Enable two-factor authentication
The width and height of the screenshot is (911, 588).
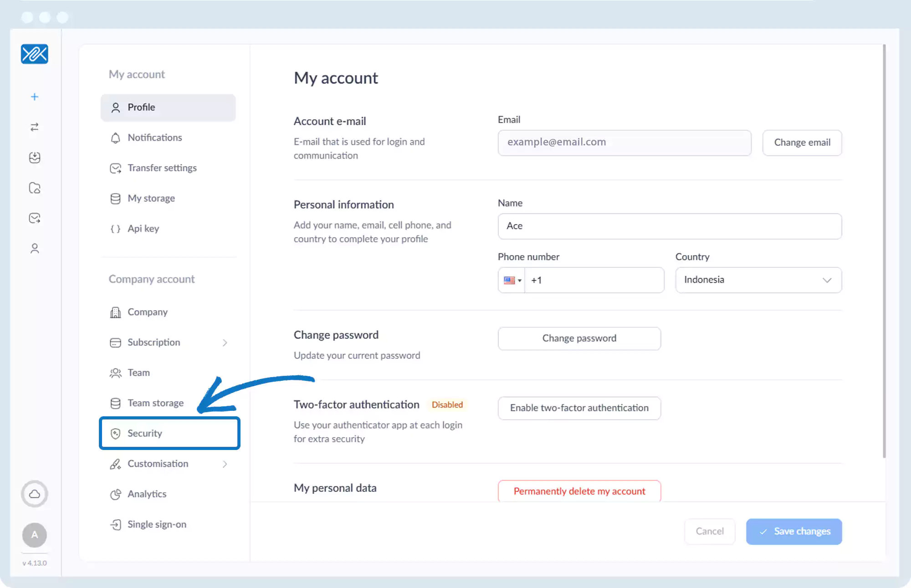click(579, 408)
